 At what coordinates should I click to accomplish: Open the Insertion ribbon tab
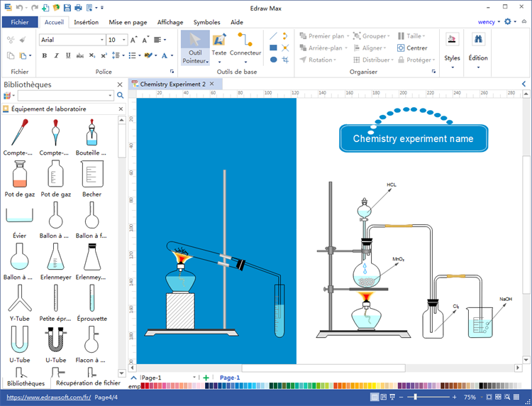pos(86,22)
